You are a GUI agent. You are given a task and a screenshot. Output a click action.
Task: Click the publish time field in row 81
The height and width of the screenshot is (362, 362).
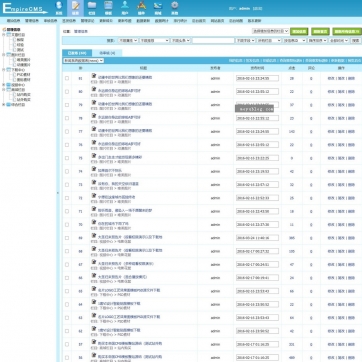pos(257,78)
